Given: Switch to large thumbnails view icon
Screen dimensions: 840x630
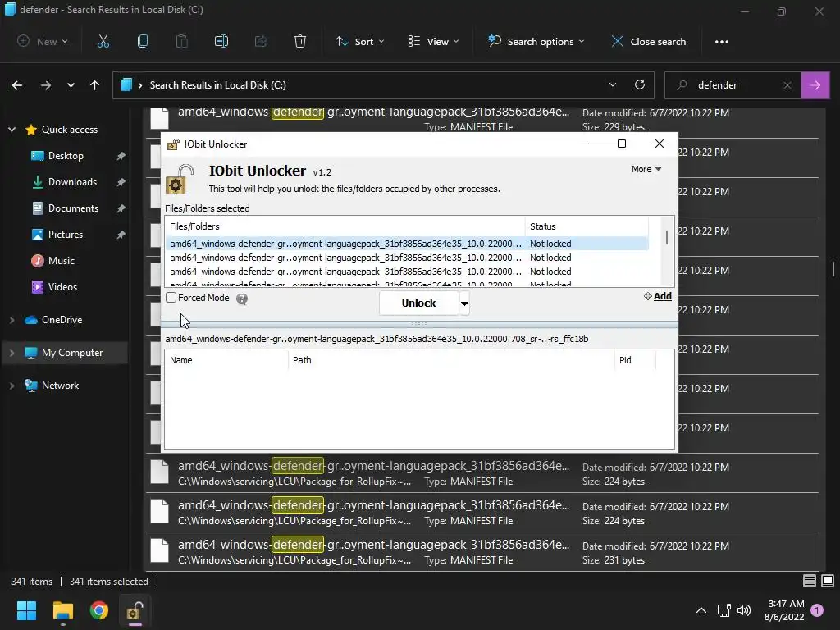Looking at the screenshot, I should click(x=828, y=581).
